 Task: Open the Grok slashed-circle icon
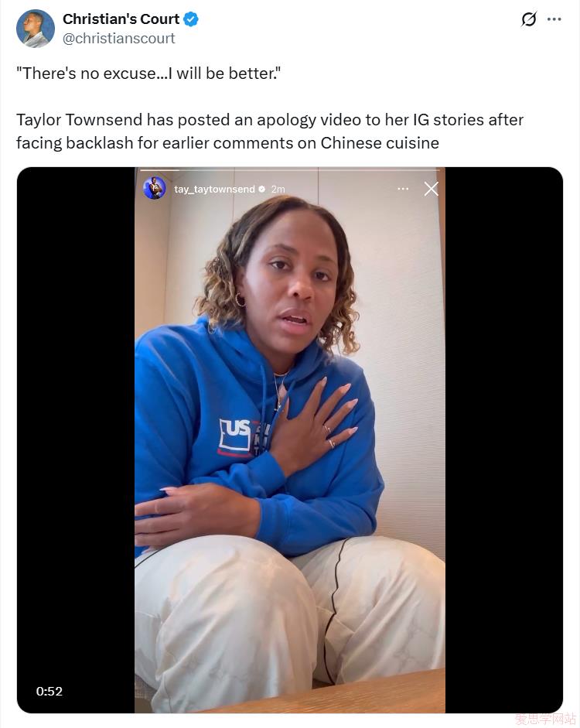tap(528, 19)
